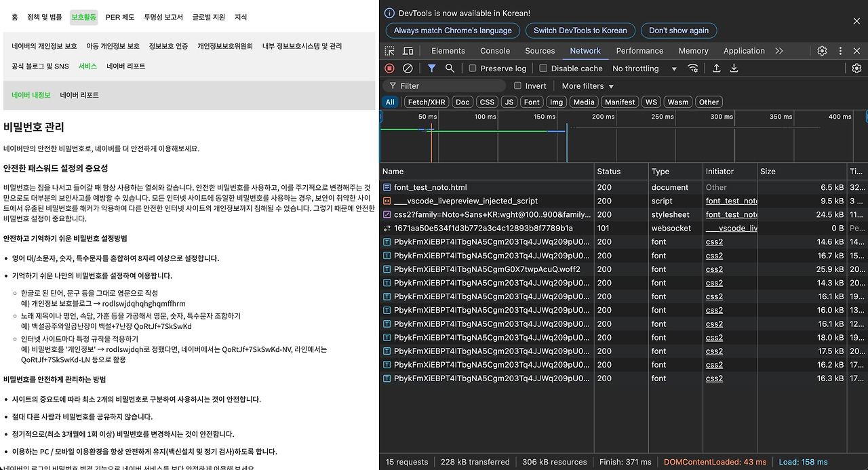This screenshot has height=470, width=868.
Task: Open the No throttling dropdown
Action: point(644,68)
